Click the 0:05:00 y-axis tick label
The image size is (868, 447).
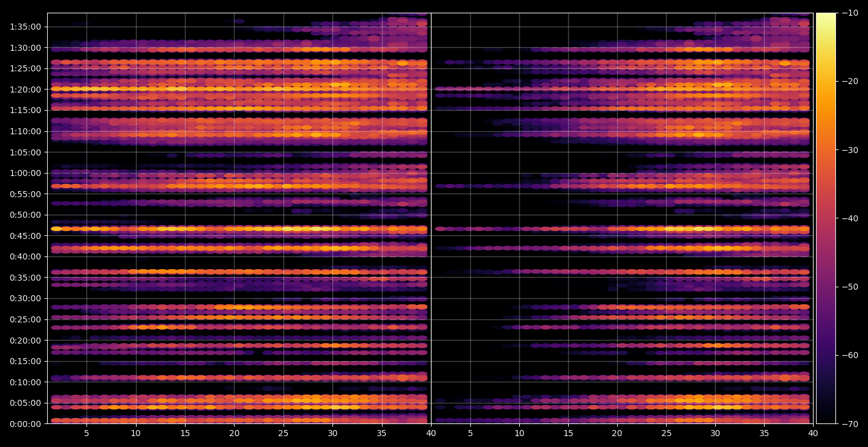click(x=25, y=403)
